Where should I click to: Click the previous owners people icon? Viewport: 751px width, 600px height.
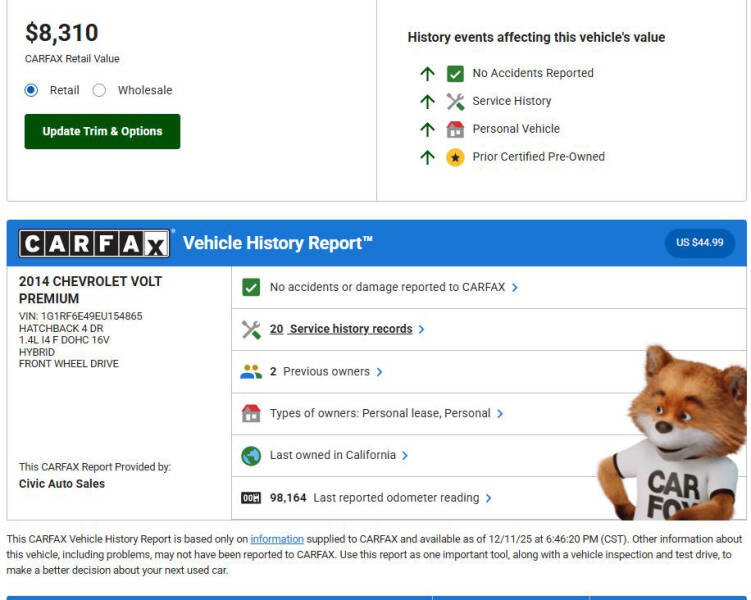click(251, 371)
